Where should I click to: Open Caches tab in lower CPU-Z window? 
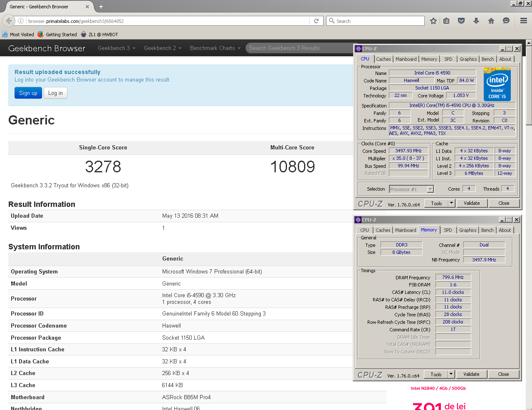coord(383,230)
